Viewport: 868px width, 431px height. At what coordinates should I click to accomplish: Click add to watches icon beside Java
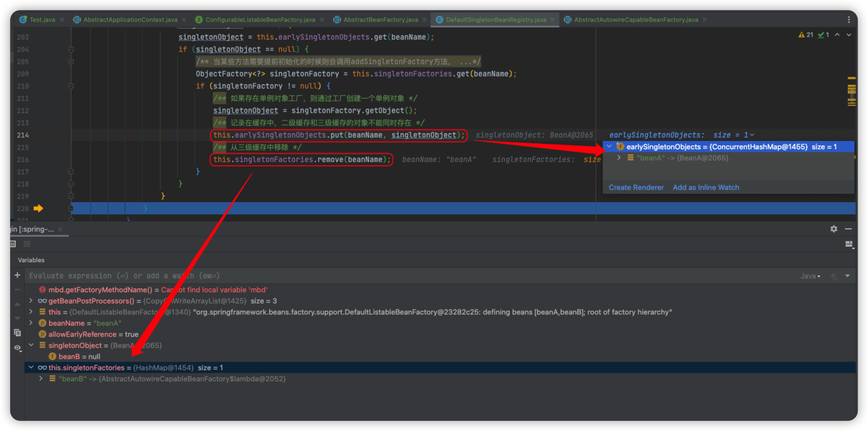[834, 276]
